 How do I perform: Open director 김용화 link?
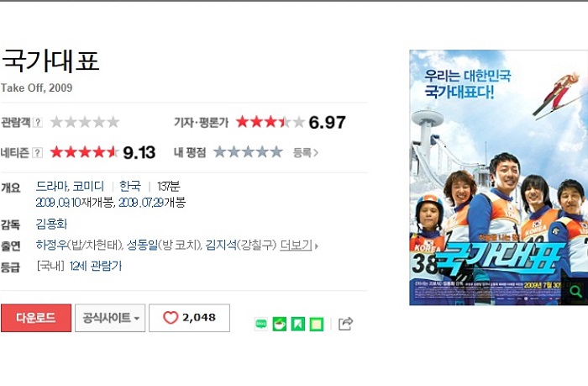pyautogui.click(x=51, y=225)
